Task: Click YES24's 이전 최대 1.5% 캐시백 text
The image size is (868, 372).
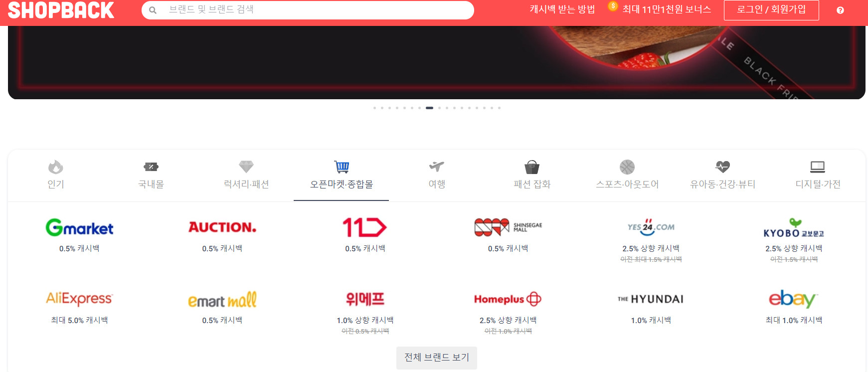Action: [x=651, y=259]
